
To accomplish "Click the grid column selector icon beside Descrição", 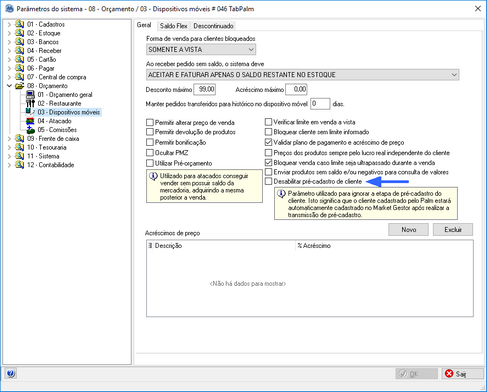I will pyautogui.click(x=150, y=246).
